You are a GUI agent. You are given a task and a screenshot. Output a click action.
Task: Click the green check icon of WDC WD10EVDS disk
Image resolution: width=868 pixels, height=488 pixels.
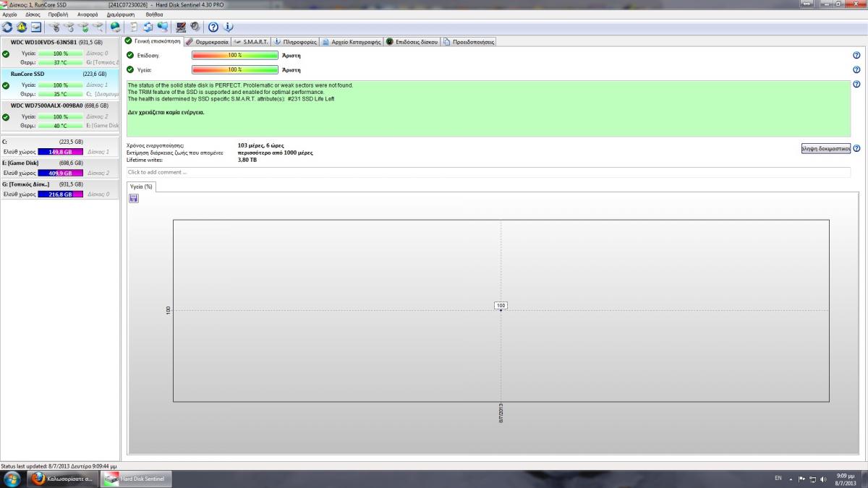tap(6, 53)
